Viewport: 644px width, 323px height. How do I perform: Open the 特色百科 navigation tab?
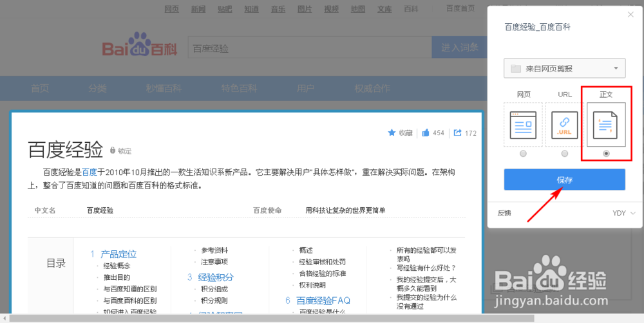tap(239, 88)
